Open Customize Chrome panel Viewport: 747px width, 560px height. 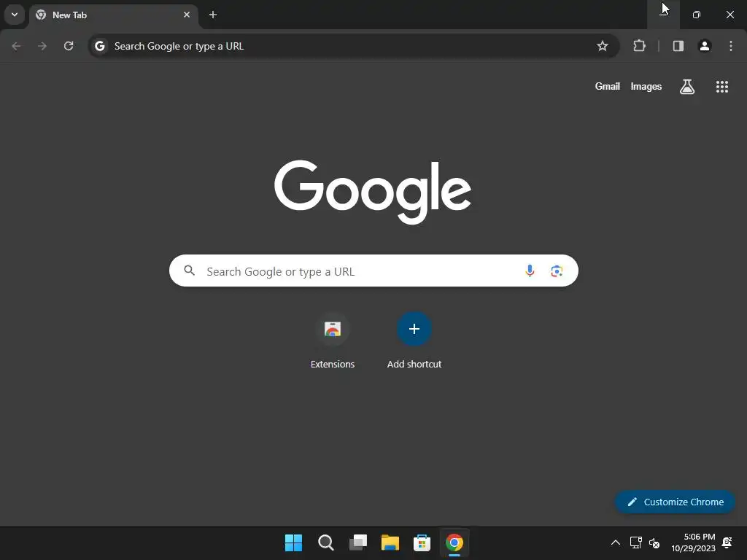[x=675, y=502]
